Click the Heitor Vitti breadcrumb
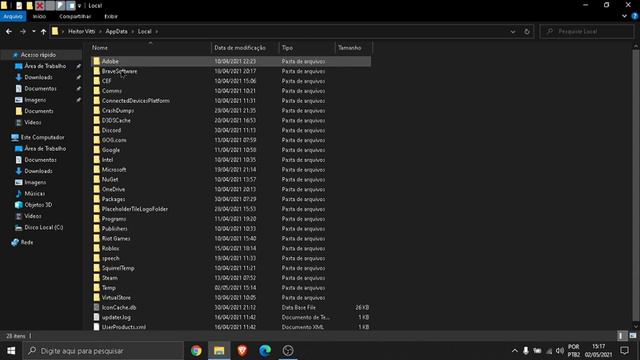The image size is (640, 360). tap(81, 31)
